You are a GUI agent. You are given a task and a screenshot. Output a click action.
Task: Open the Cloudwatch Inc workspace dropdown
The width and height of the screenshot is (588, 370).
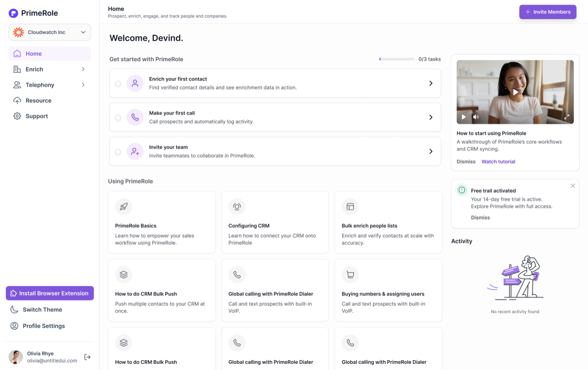[x=49, y=32]
